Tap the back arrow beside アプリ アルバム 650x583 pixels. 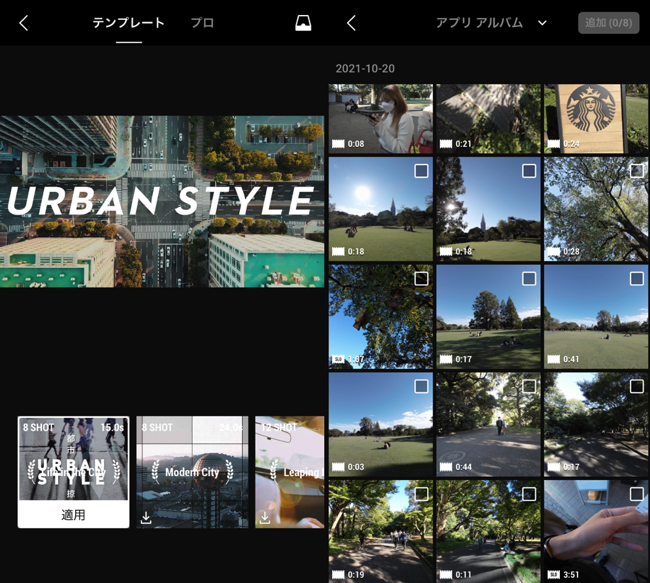pyautogui.click(x=351, y=23)
